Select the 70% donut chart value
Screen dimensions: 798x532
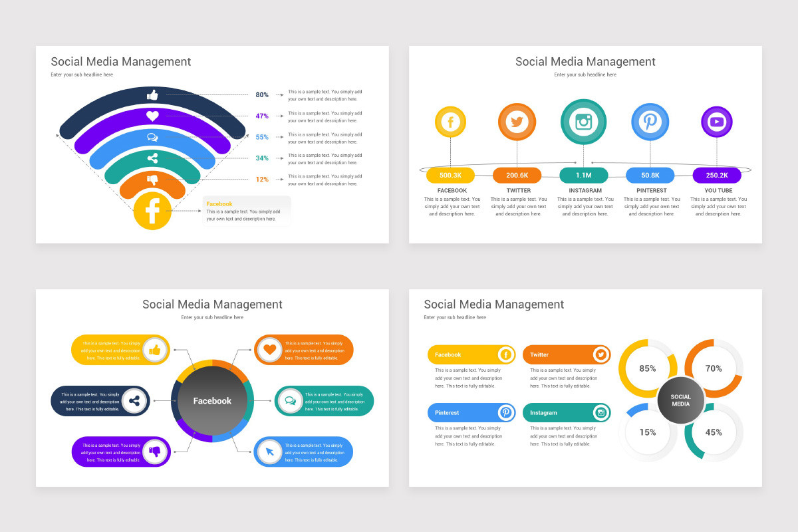coord(714,368)
